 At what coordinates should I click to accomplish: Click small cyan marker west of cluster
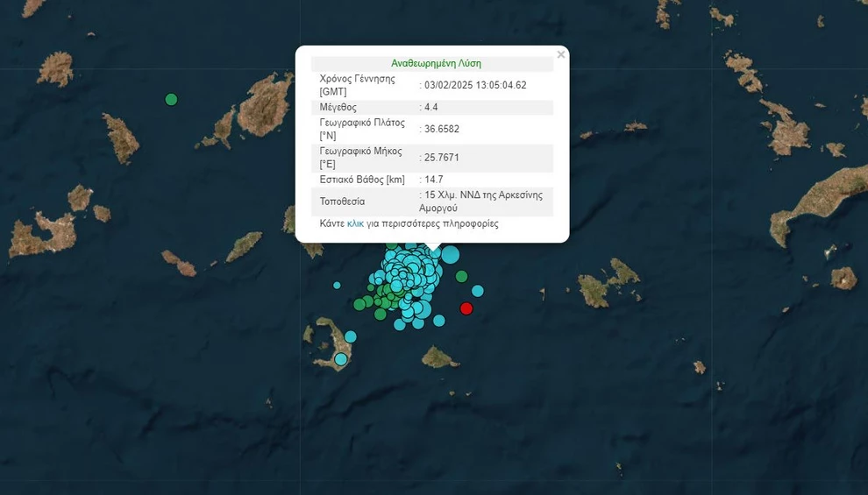337,285
